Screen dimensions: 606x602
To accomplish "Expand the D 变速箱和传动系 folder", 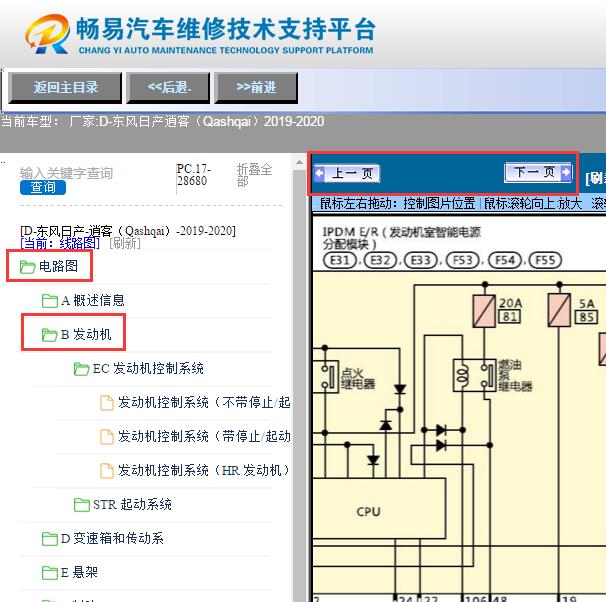I will click(x=112, y=538).
